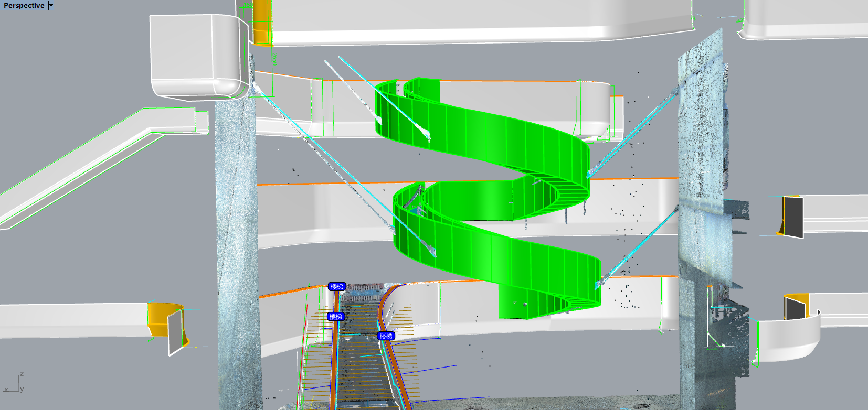Viewport: 868px width, 410px height.
Task: Select the middle 楼梯 text dot on left rail
Action: point(335,317)
